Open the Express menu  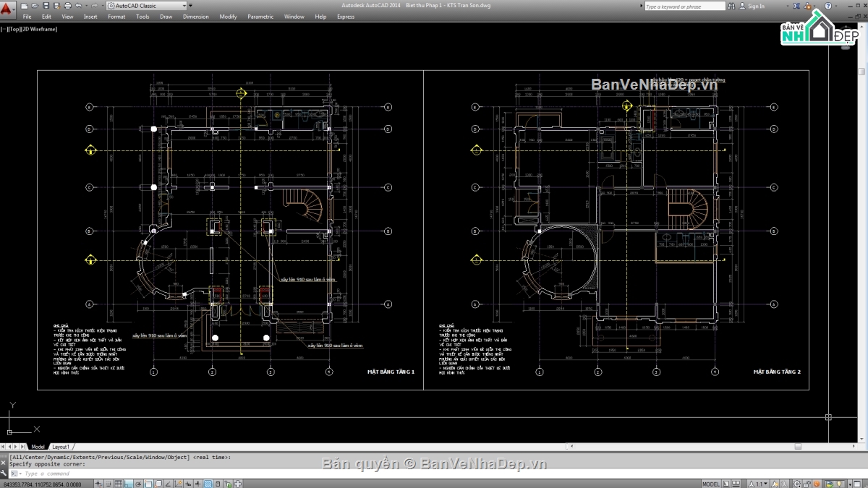click(x=346, y=16)
